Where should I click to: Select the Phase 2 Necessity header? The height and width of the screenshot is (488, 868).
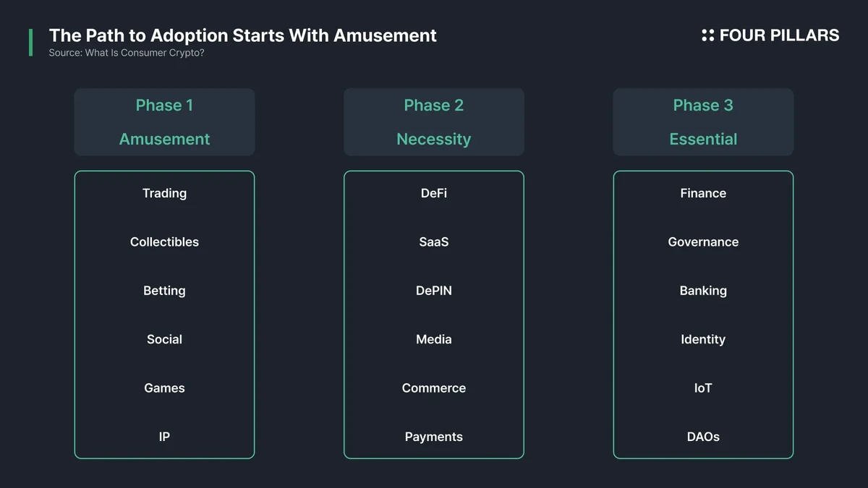click(x=433, y=122)
